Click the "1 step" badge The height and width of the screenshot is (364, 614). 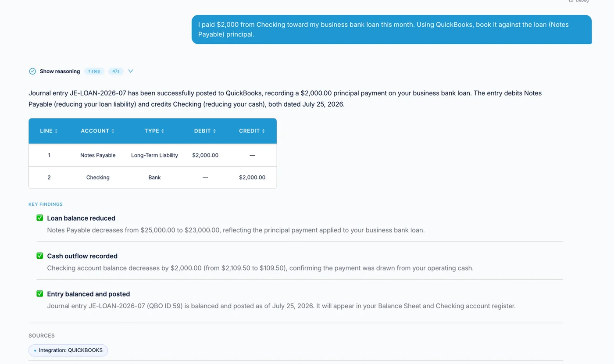(x=94, y=71)
